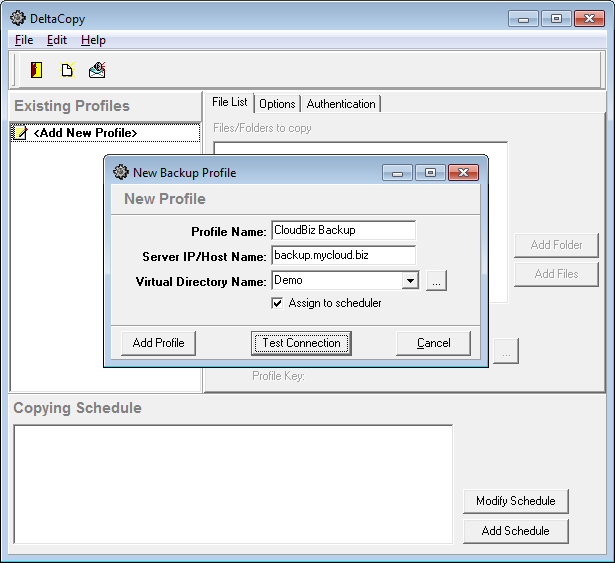Click the browse ellipsis button next to Virtual Directory

pos(436,281)
